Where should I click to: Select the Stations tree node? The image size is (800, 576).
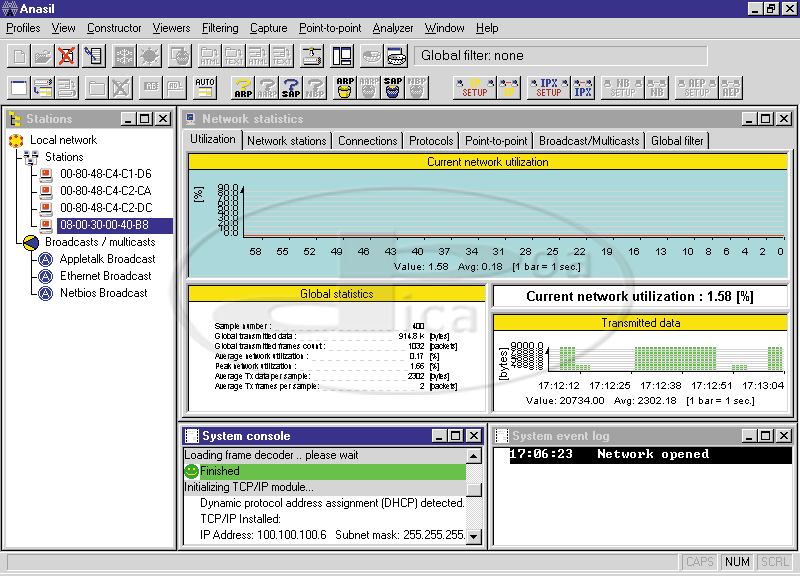pos(64,157)
